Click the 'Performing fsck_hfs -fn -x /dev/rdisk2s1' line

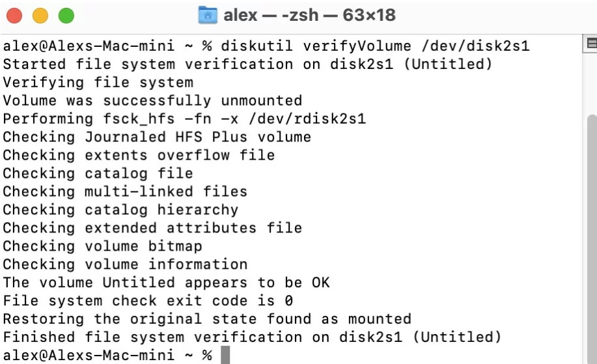(x=184, y=119)
